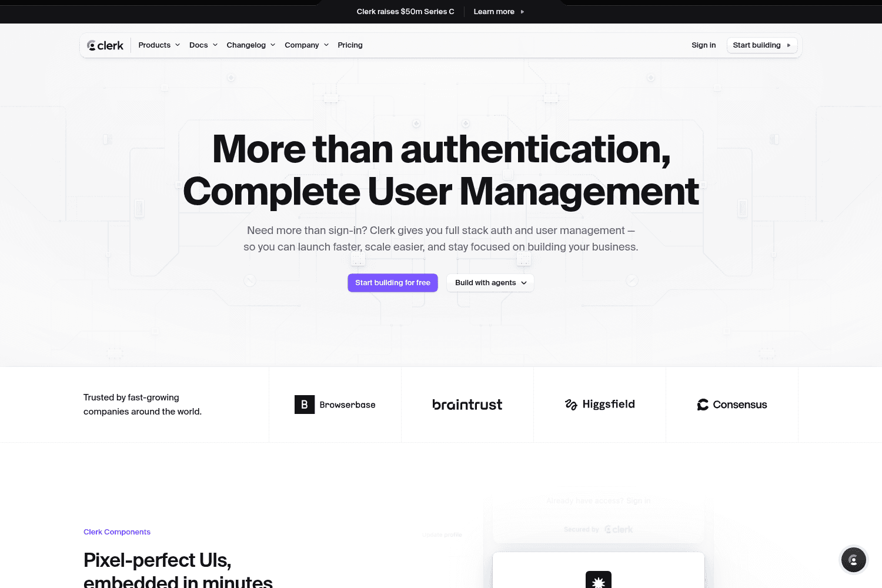Click Start building for free

(393, 283)
